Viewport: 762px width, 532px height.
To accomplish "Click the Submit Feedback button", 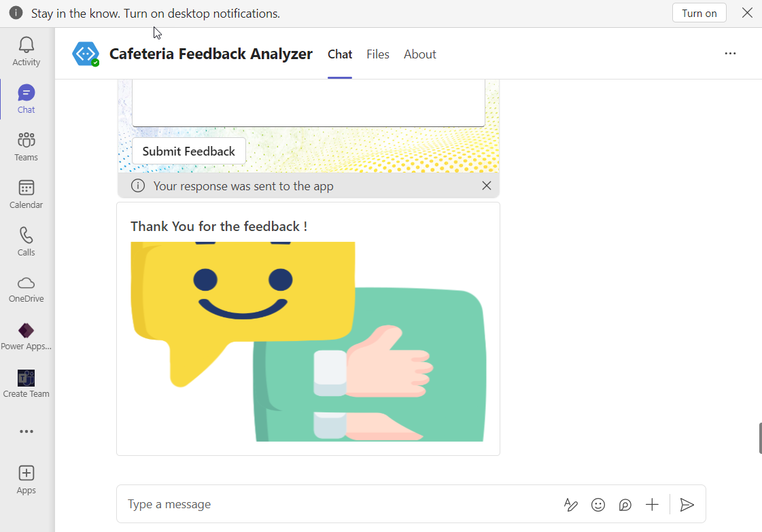I will click(x=188, y=151).
